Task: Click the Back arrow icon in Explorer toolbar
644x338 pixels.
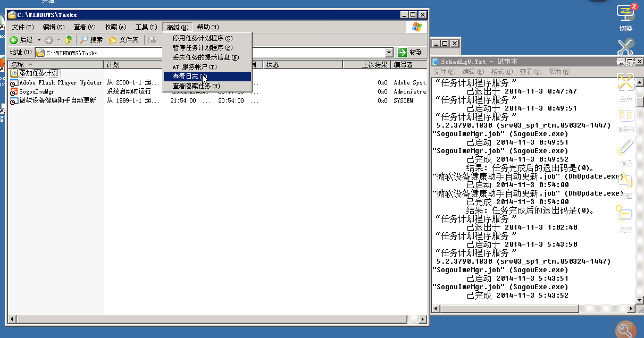Action: [14, 40]
